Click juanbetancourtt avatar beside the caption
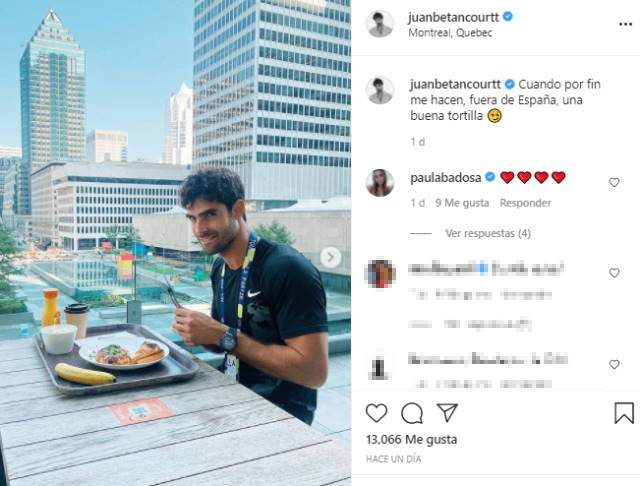 point(380,90)
